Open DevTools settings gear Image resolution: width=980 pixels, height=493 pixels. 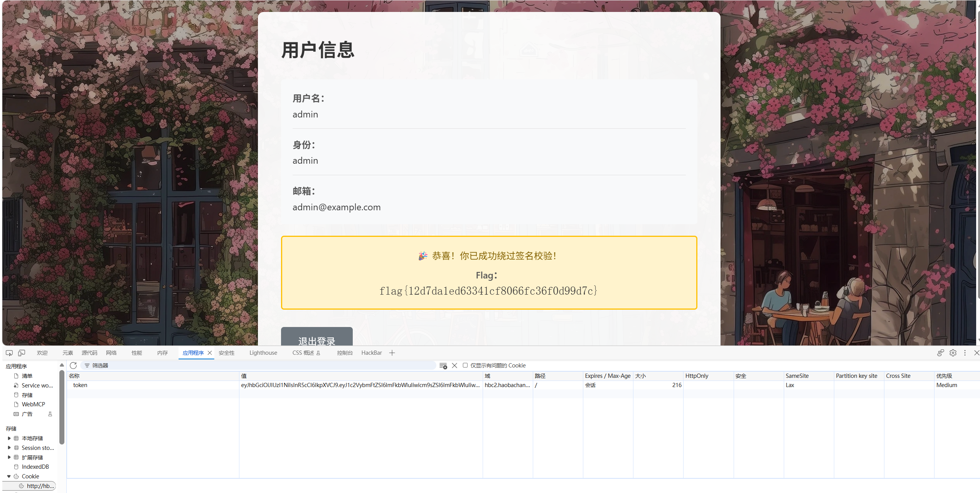coord(953,353)
